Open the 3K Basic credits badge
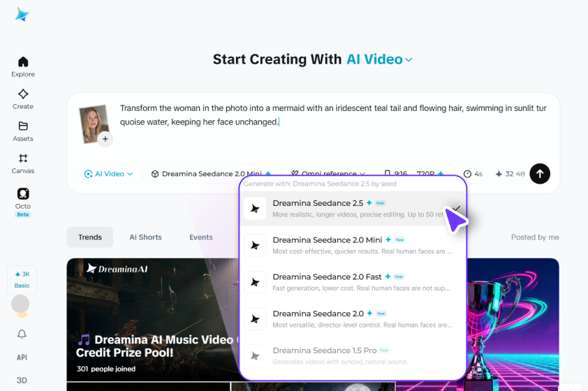The image size is (588, 391). 22,280
